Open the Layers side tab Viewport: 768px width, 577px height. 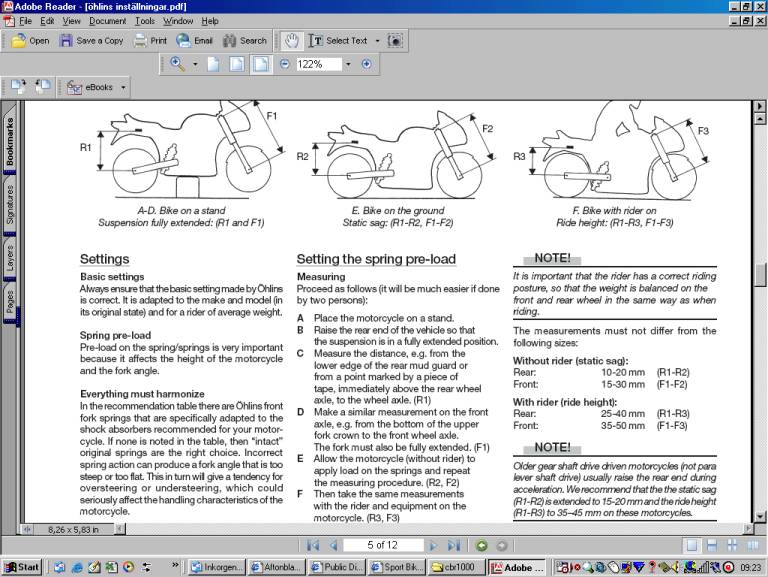click(10, 258)
